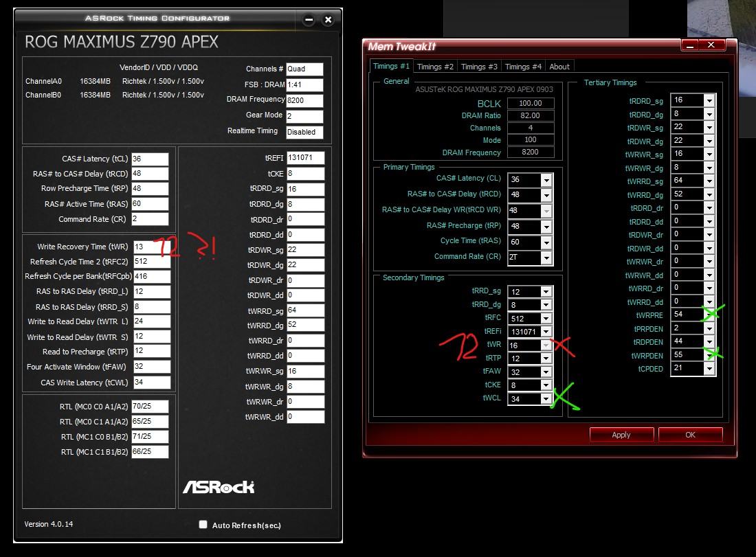
Task: Click the DRAM Frequency 8200 field in Mem TweakIt
Action: coord(531,152)
